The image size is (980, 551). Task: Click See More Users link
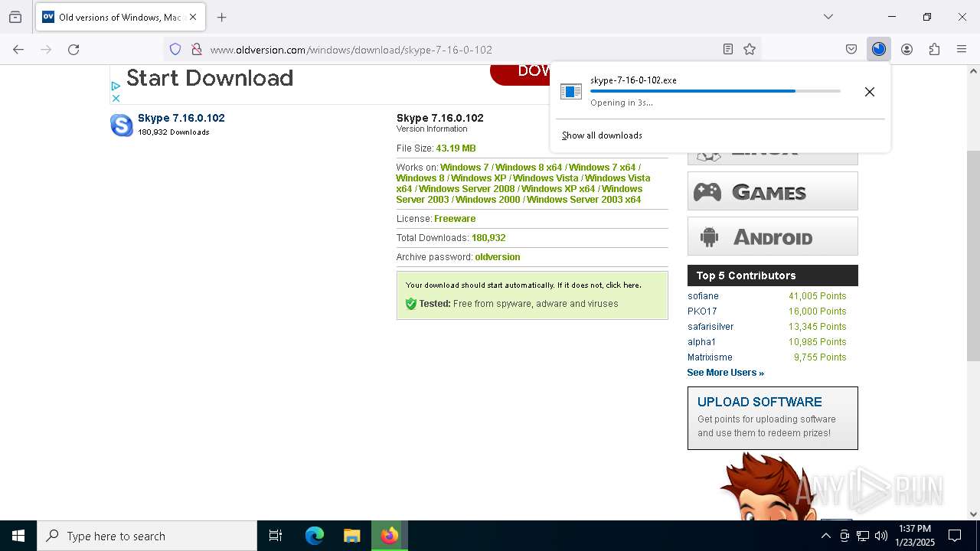click(725, 373)
